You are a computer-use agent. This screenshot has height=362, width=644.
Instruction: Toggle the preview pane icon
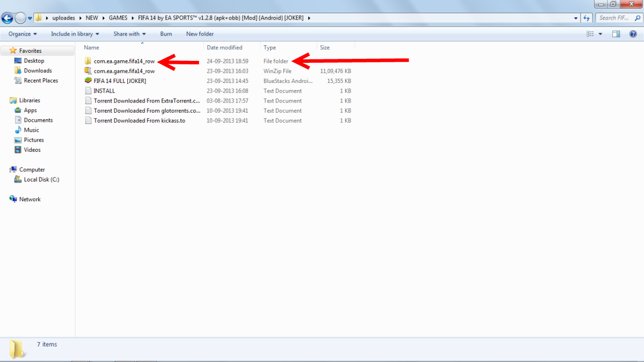[616, 34]
